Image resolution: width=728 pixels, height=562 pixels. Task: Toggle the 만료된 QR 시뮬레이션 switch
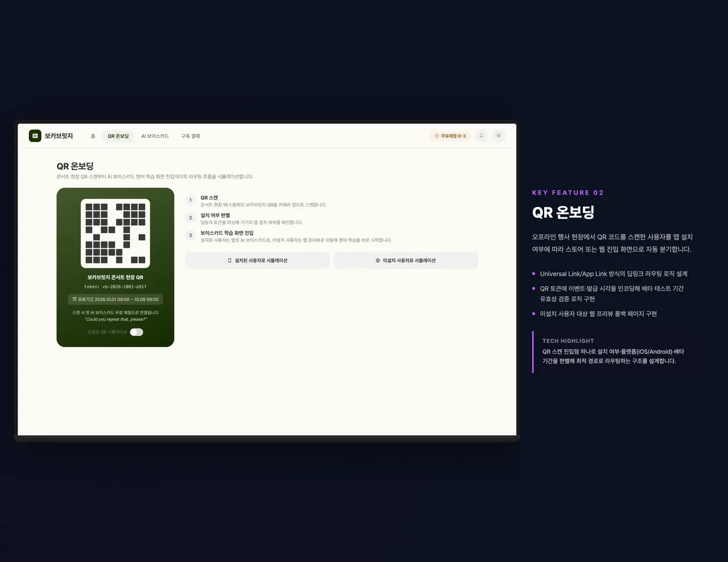pos(136,332)
